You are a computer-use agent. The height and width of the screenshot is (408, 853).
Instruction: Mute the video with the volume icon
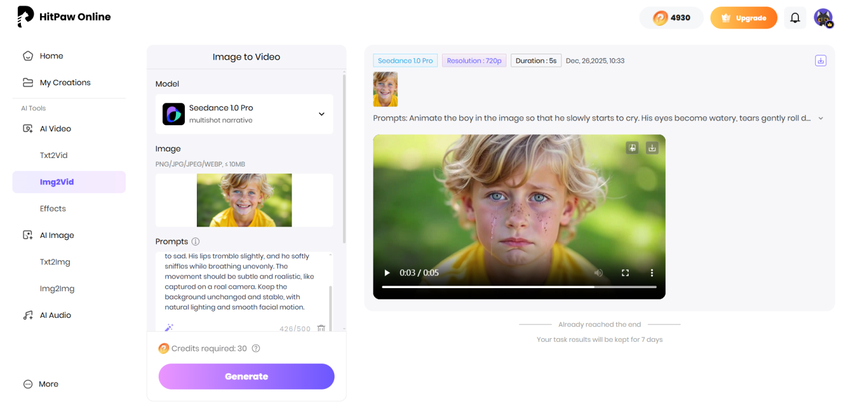click(599, 273)
